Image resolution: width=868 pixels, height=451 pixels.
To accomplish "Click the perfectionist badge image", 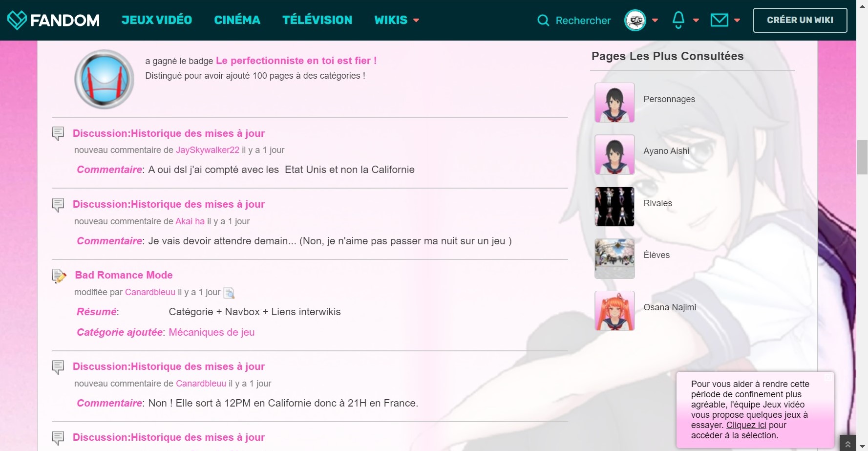I will [x=105, y=79].
